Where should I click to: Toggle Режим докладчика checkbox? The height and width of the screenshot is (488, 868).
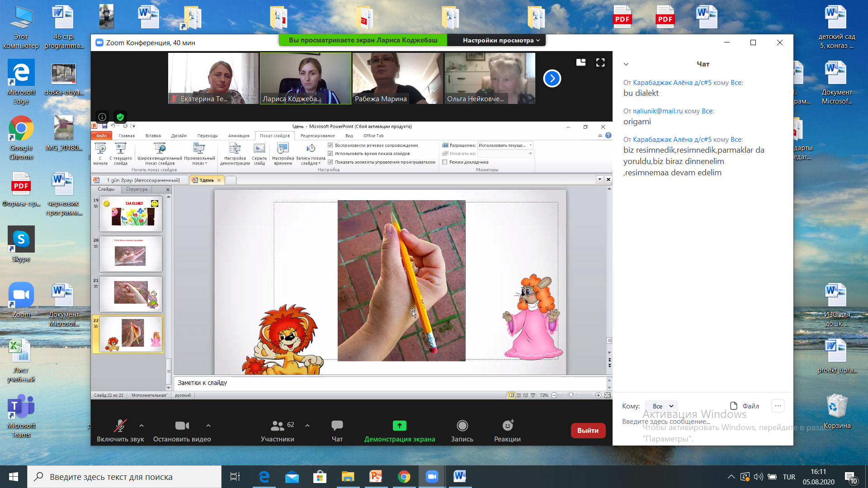pyautogui.click(x=445, y=162)
